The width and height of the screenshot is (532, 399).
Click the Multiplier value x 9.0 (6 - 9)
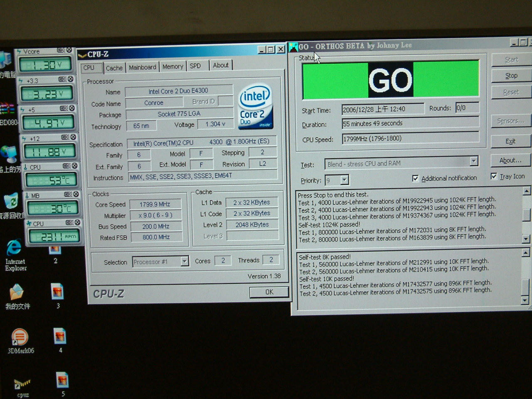[156, 215]
